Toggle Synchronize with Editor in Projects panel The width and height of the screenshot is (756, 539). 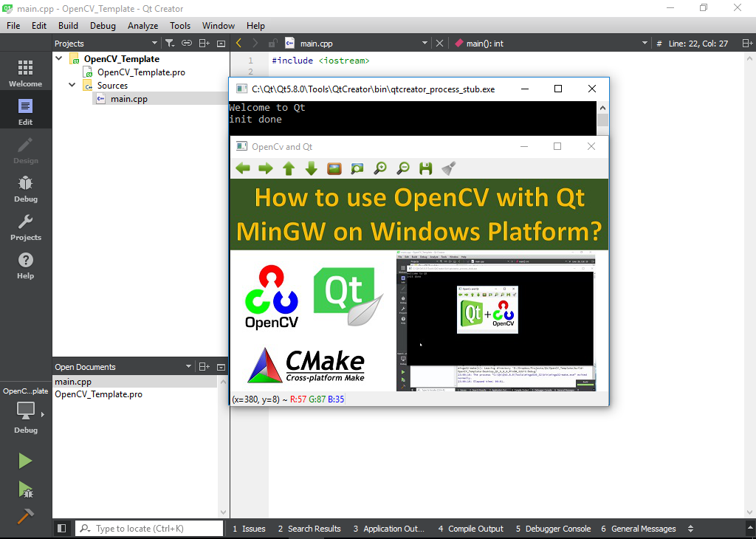(186, 43)
